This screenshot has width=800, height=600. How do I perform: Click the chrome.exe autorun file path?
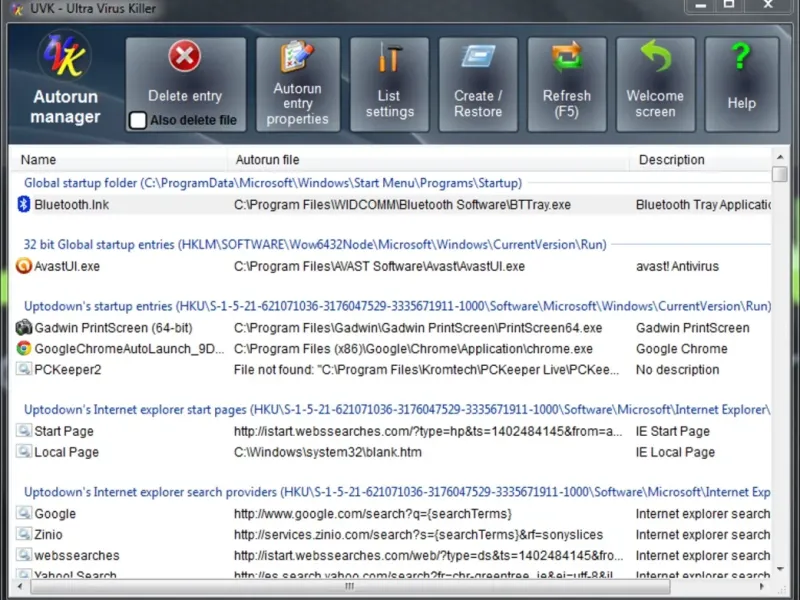point(413,349)
